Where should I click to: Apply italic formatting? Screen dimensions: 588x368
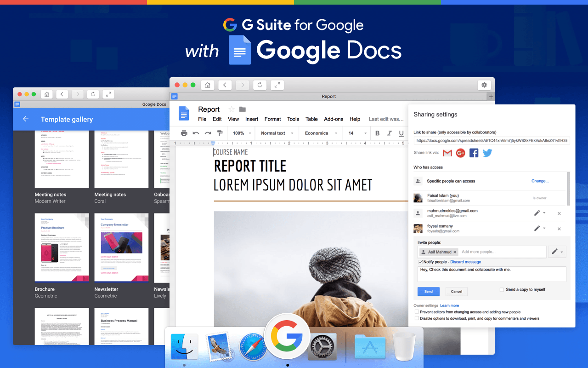pyautogui.click(x=389, y=133)
